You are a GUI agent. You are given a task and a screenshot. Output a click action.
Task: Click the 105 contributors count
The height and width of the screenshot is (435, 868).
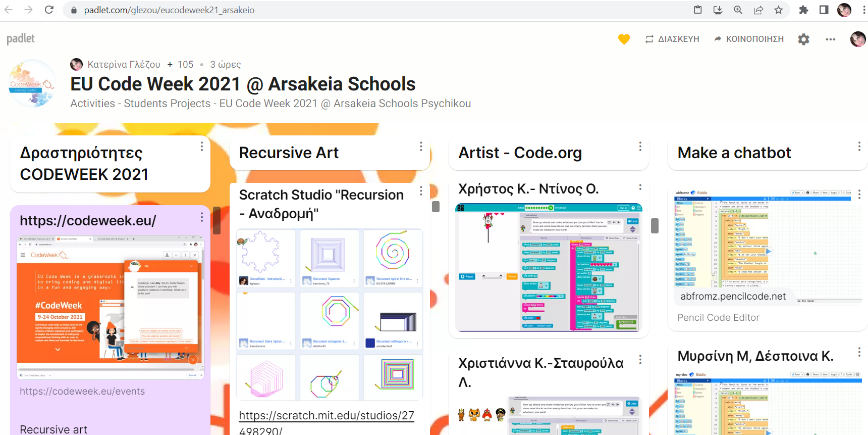click(185, 64)
